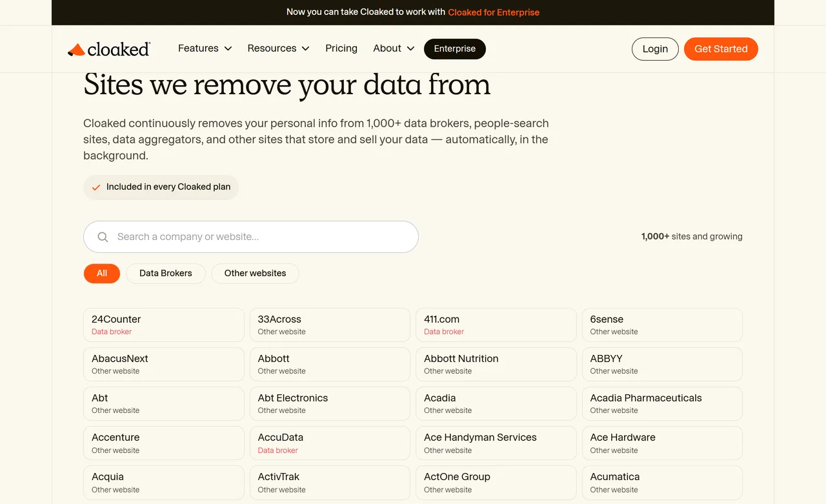This screenshot has height=504, width=826.
Task: Expand the About chevron
Action: (410, 48)
